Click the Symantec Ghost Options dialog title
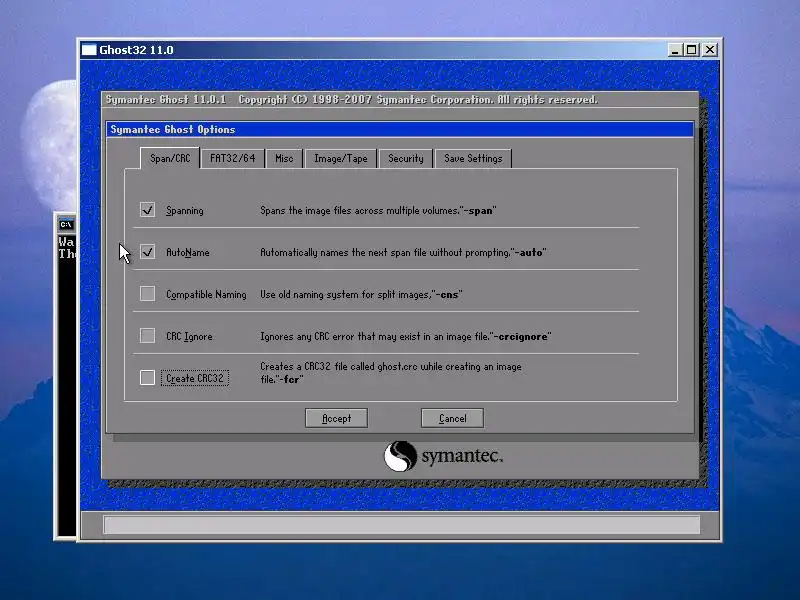Screen dimensions: 800x600 point(173,129)
